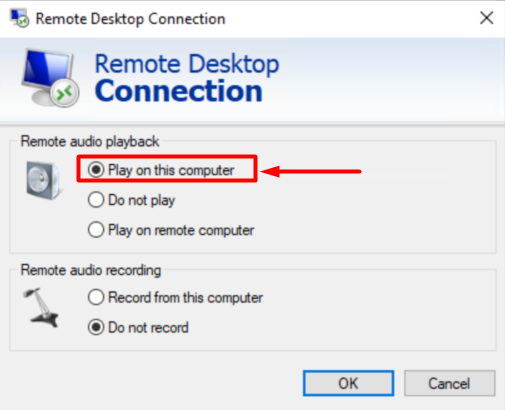Click the red arrow pointing at the playback option
The width and height of the screenshot is (505, 410).
311,171
